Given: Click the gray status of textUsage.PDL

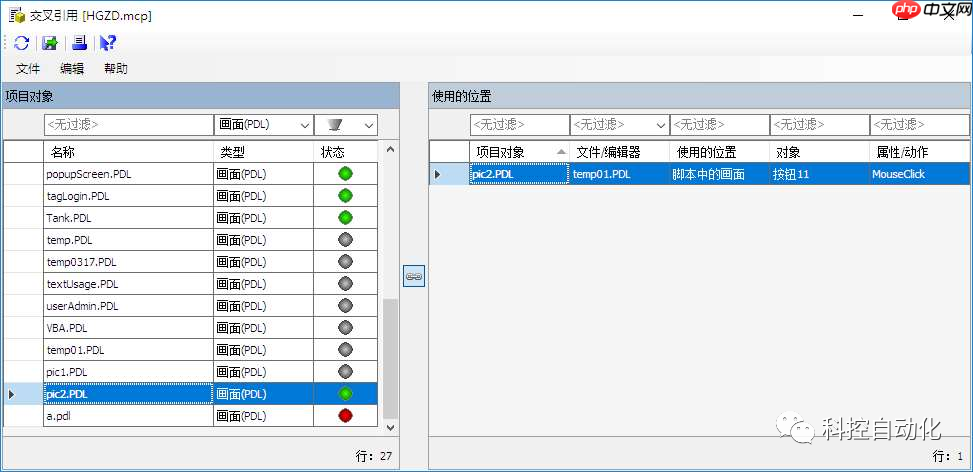Looking at the screenshot, I should 346,284.
